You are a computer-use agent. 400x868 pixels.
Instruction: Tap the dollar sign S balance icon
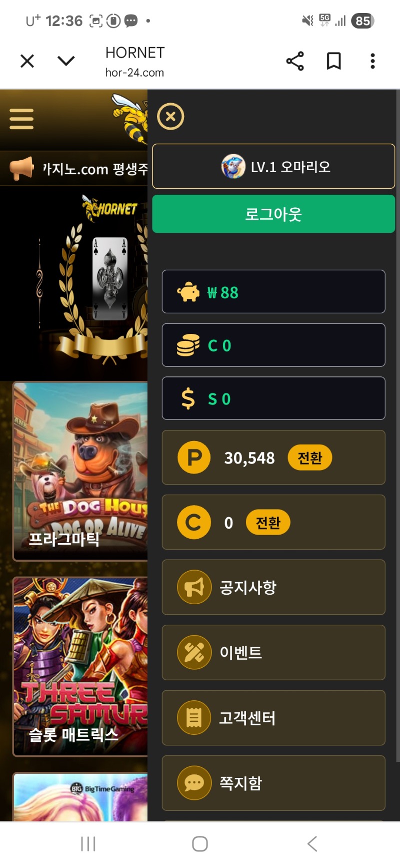coord(188,398)
